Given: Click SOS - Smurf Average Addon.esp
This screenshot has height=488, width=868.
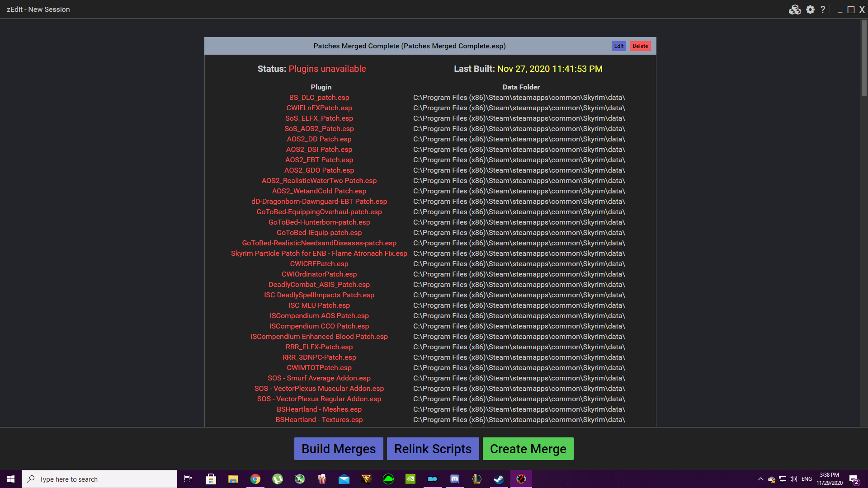Looking at the screenshot, I should [319, 378].
